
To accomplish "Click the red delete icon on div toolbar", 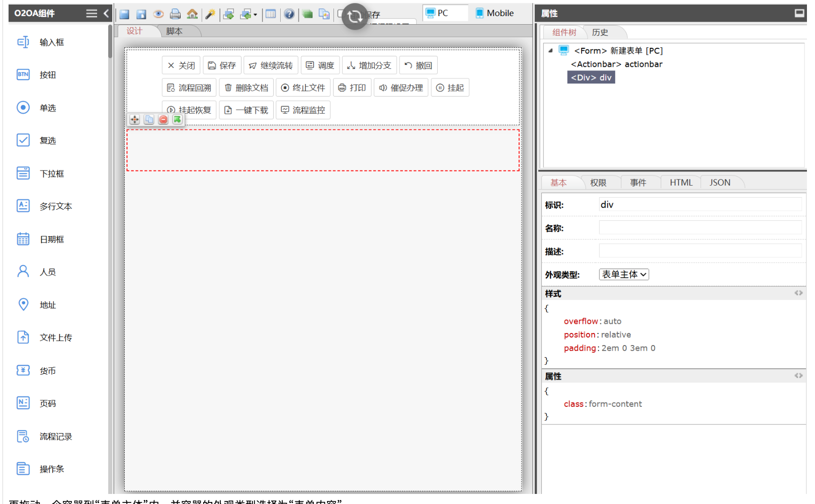I will 163,120.
